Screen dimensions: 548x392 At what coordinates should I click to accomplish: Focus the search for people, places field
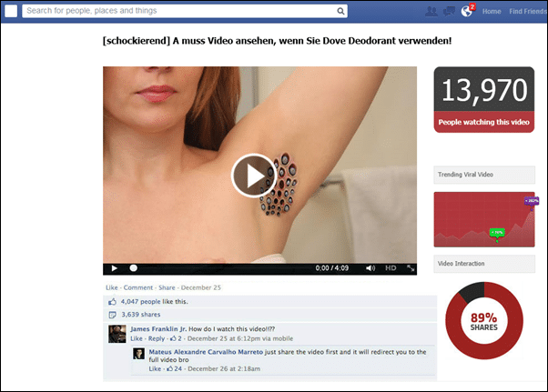[185, 11]
